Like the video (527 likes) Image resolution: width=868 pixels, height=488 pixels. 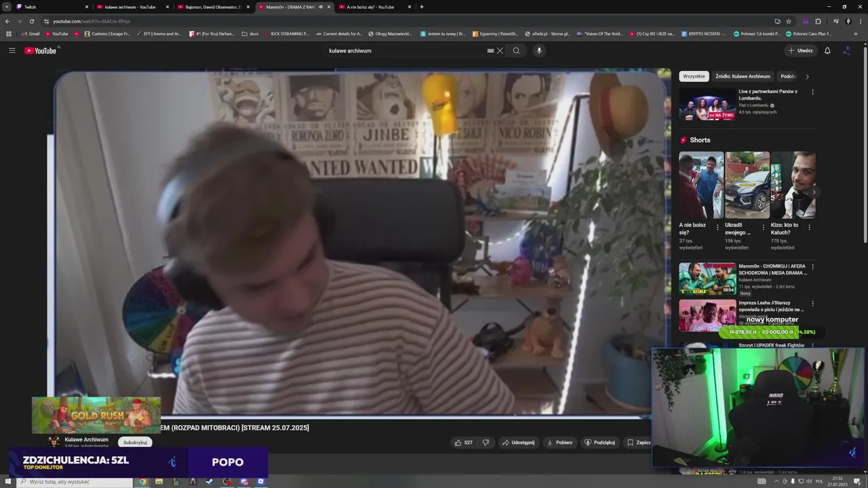click(464, 443)
